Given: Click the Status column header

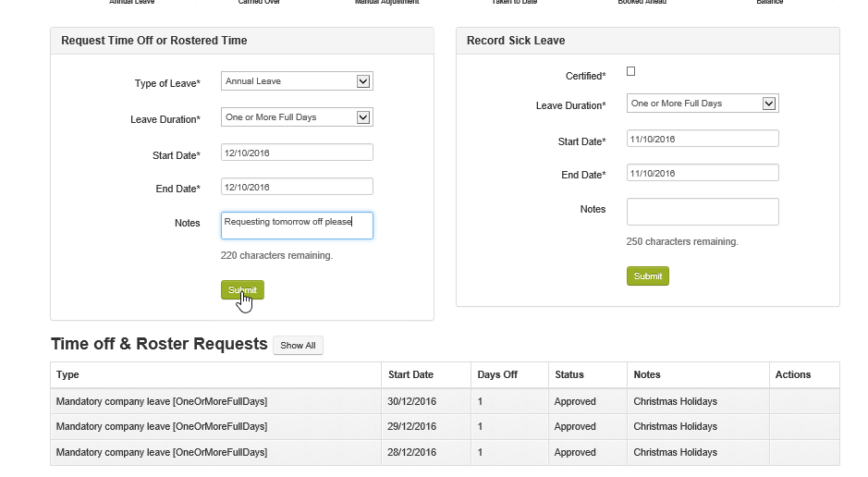Looking at the screenshot, I should (569, 374).
